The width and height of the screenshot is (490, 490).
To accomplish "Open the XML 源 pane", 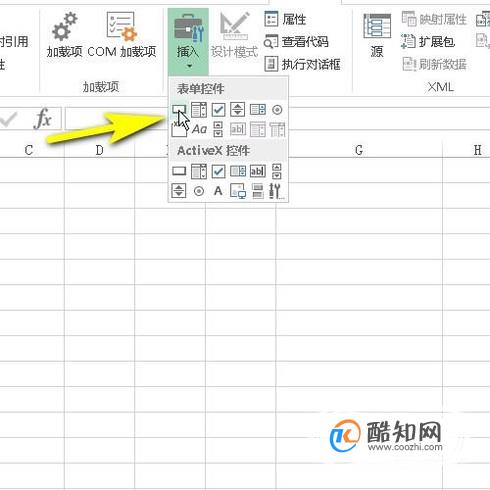I will pos(377,36).
